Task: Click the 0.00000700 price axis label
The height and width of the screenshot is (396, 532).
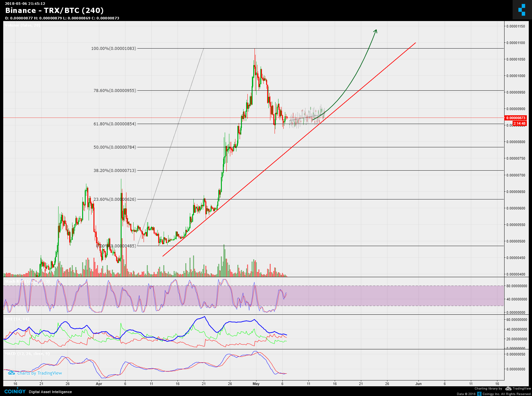Action: (516, 175)
